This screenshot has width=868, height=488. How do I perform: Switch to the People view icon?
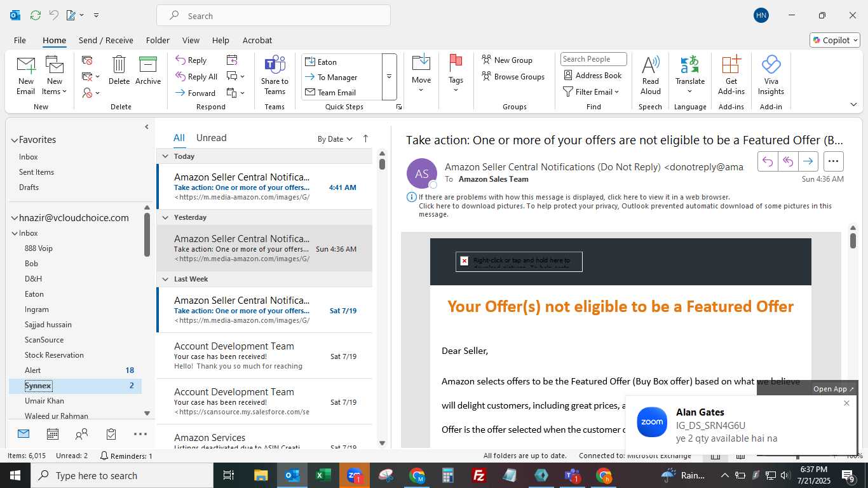(x=82, y=434)
